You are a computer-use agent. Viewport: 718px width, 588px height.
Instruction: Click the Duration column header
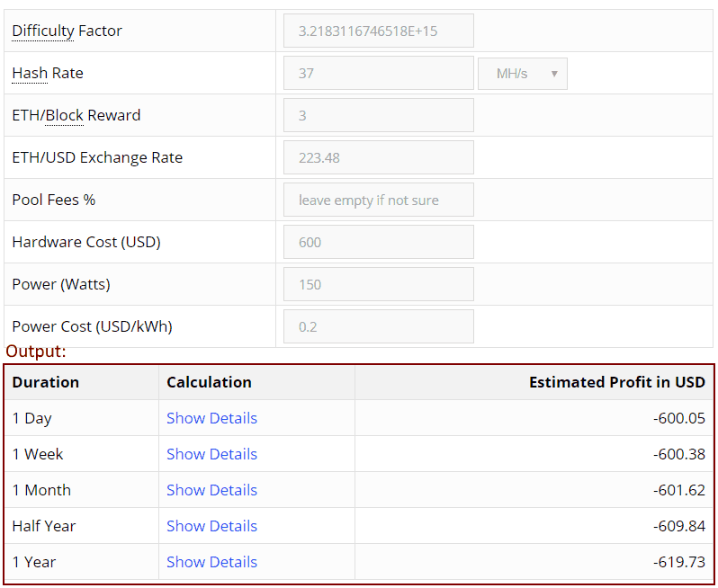coord(46,382)
